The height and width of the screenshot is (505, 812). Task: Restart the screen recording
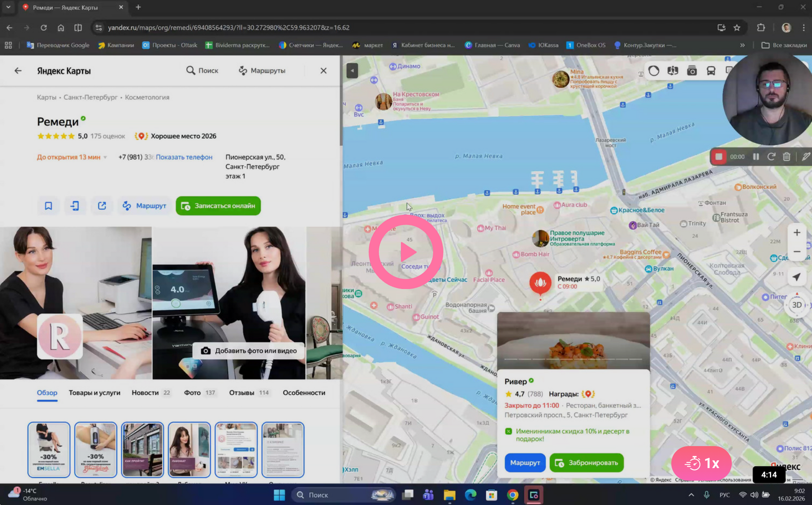(x=771, y=157)
